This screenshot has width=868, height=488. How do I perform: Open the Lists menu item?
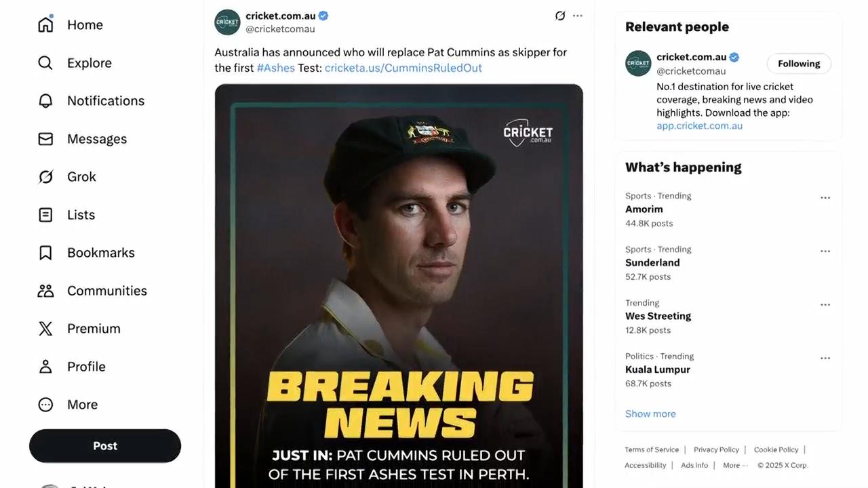click(81, 215)
